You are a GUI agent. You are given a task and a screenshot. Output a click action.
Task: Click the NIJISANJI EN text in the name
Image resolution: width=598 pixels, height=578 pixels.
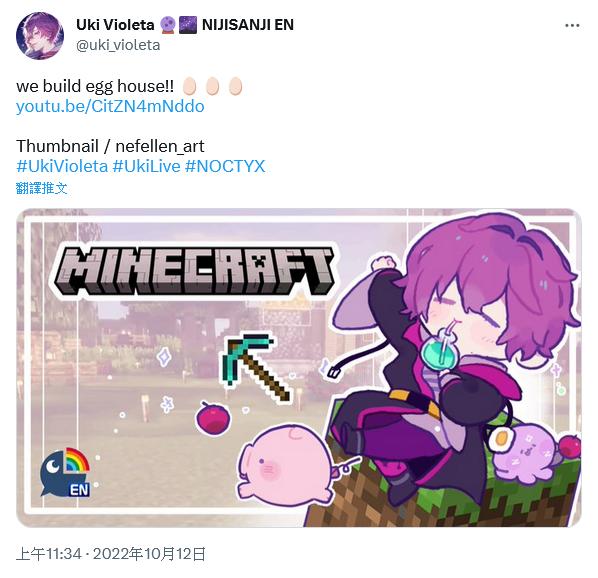(x=248, y=25)
